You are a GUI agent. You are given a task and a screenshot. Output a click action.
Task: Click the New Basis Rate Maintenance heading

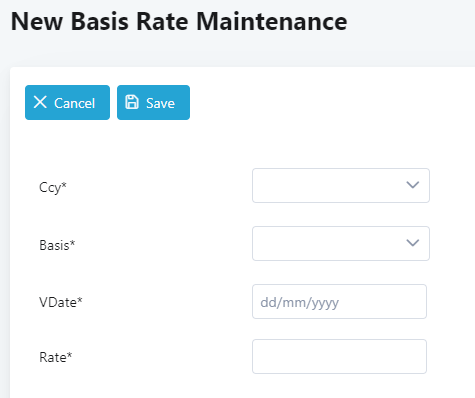click(x=179, y=22)
